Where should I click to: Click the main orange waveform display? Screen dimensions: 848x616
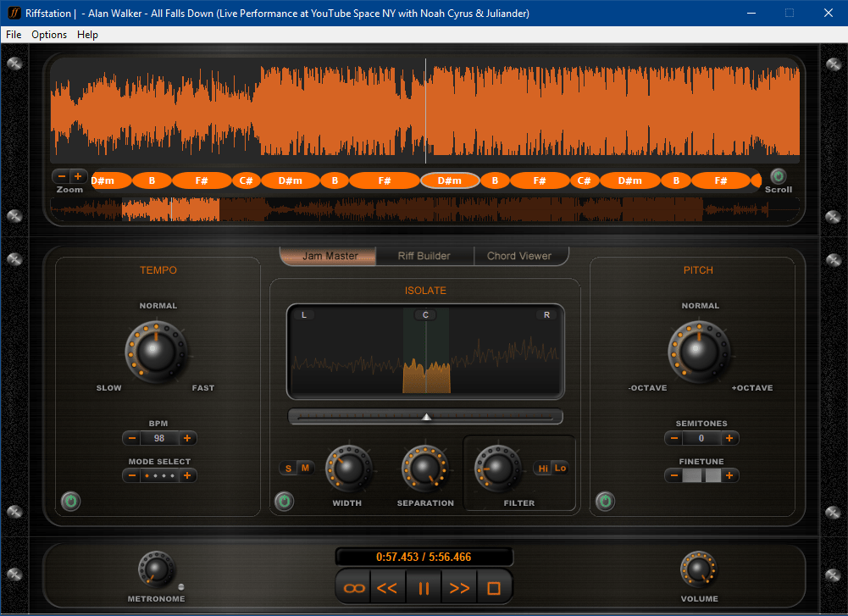tap(424, 111)
